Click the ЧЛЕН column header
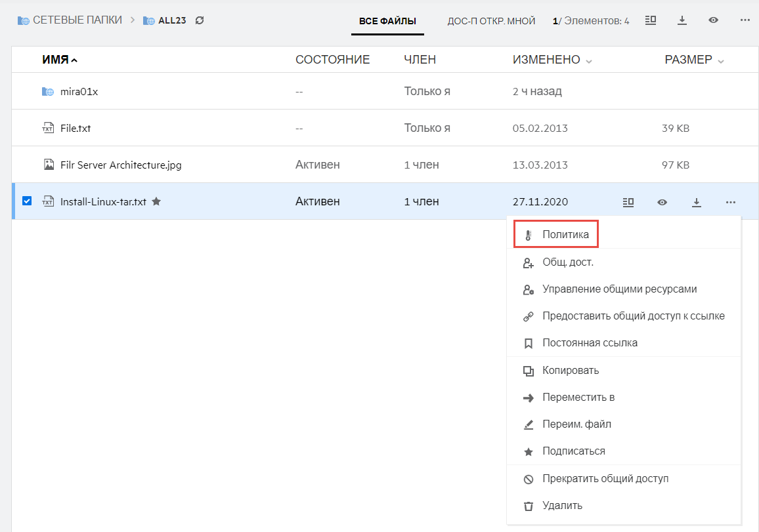759x532 pixels. pos(420,60)
